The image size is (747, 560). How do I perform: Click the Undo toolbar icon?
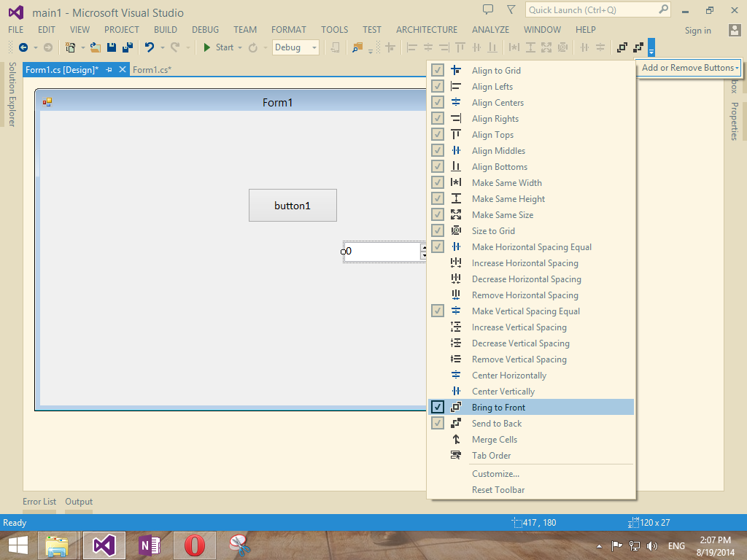150,47
